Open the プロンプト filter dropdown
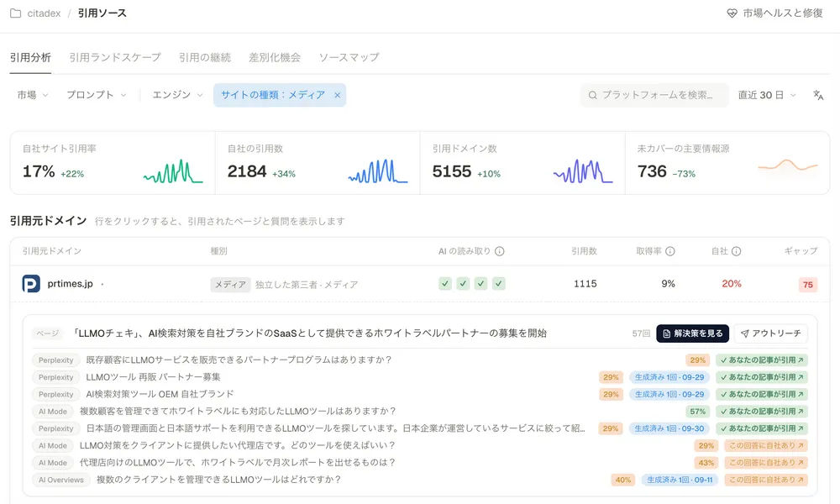This screenshot has width=840, height=504. (97, 95)
